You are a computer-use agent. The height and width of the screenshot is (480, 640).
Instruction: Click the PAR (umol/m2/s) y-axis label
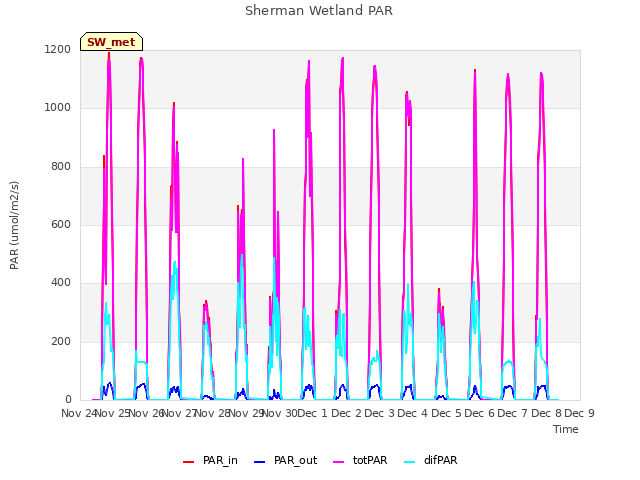(14, 225)
